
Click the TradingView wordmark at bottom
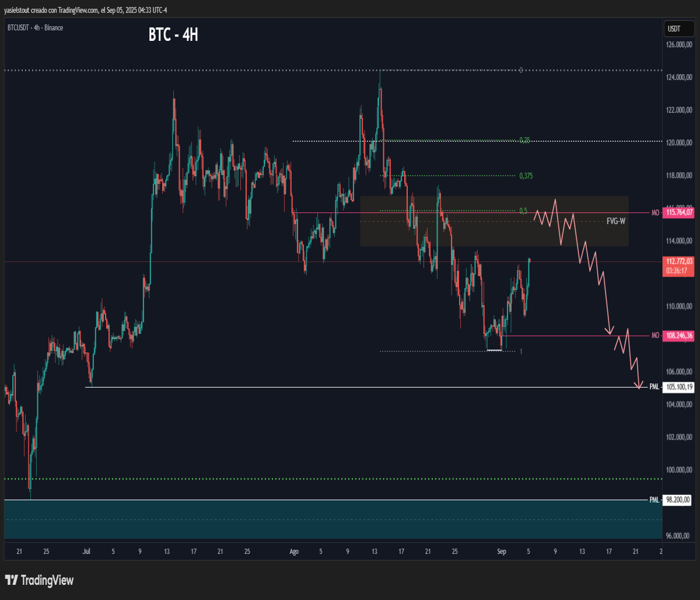(x=47, y=580)
